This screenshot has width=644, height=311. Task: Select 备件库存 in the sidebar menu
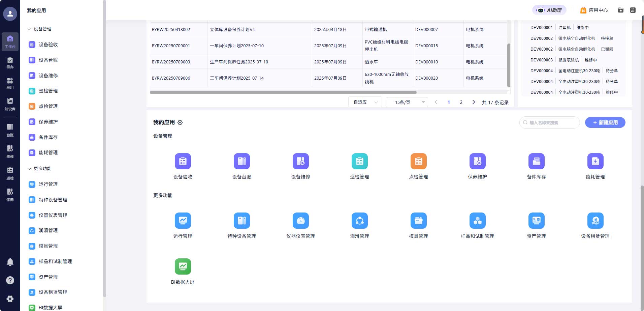click(48, 137)
